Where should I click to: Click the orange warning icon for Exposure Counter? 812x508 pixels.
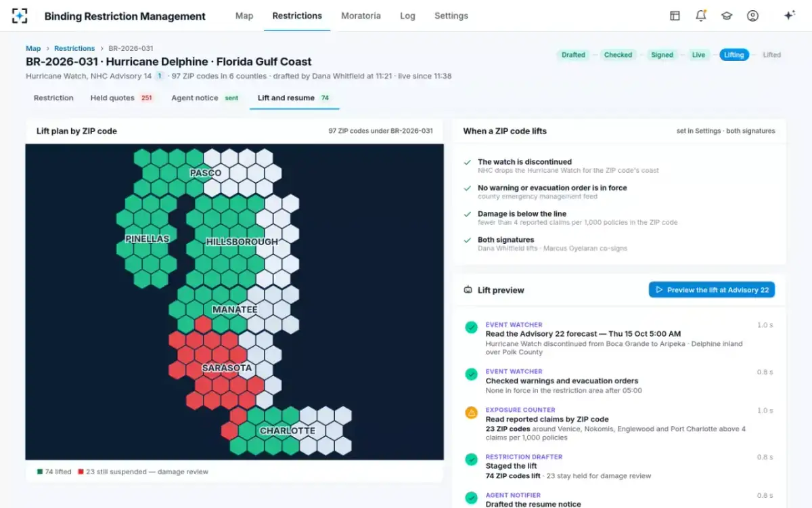click(x=471, y=412)
